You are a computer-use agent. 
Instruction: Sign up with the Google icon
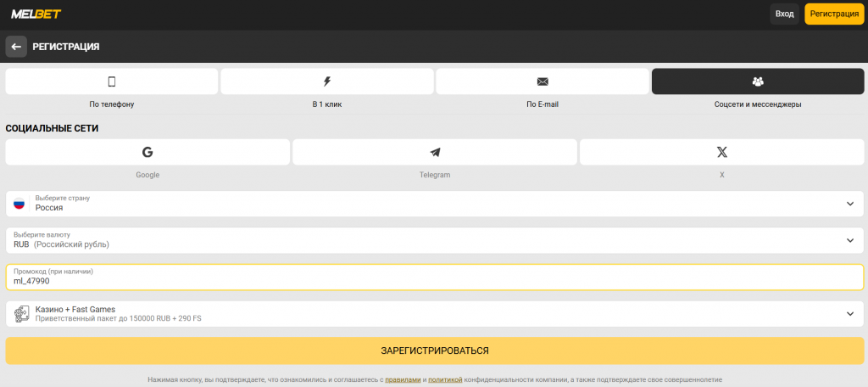(x=147, y=152)
